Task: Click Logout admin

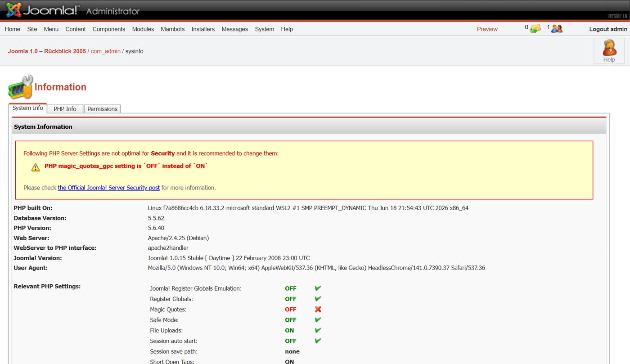Action: pyautogui.click(x=608, y=29)
